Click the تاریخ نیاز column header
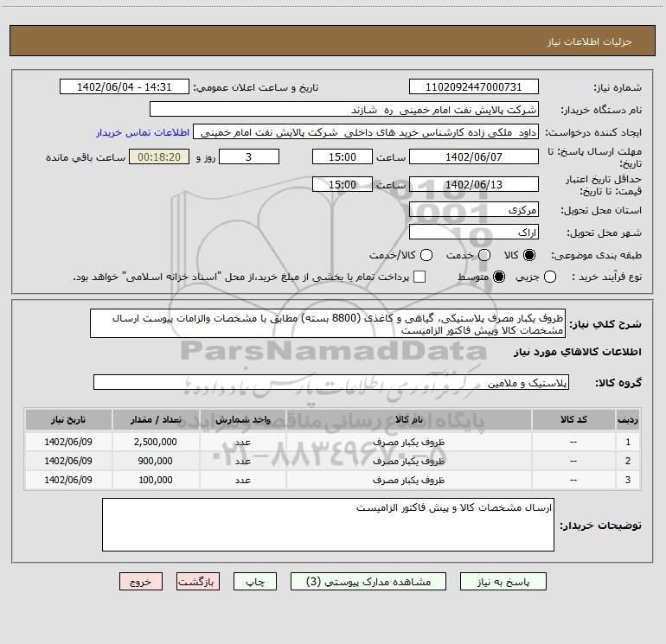The width and height of the screenshot is (666, 644). pyautogui.click(x=68, y=419)
